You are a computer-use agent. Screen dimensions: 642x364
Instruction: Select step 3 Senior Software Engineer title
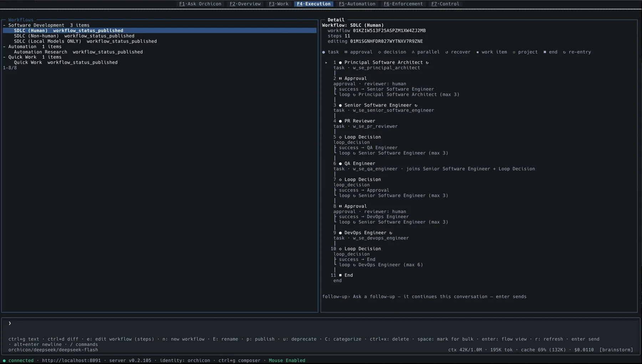click(x=378, y=105)
